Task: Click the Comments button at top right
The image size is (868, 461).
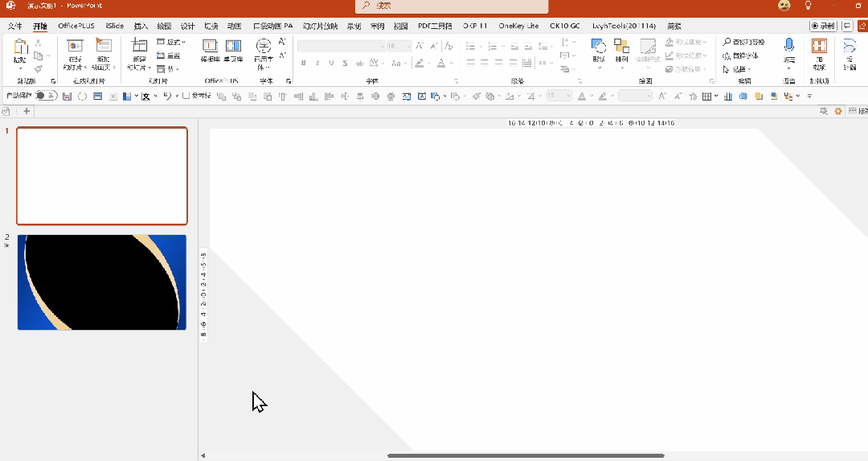Action: (x=847, y=26)
